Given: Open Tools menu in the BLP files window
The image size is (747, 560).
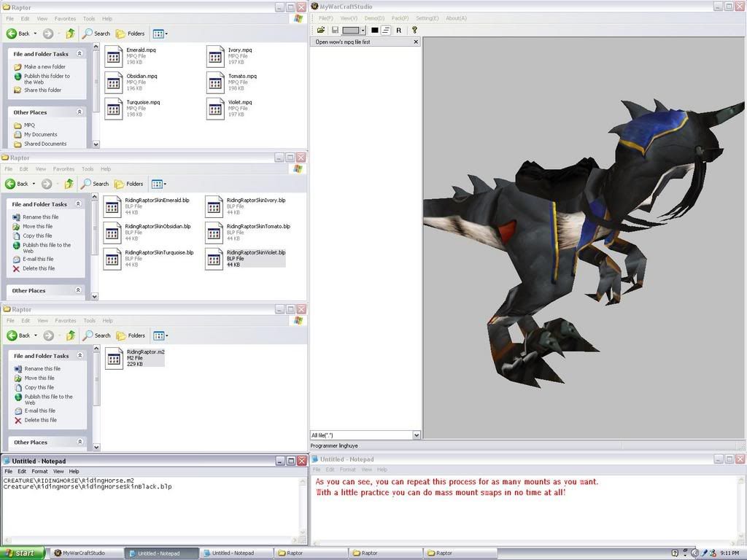Looking at the screenshot, I should [x=88, y=169].
